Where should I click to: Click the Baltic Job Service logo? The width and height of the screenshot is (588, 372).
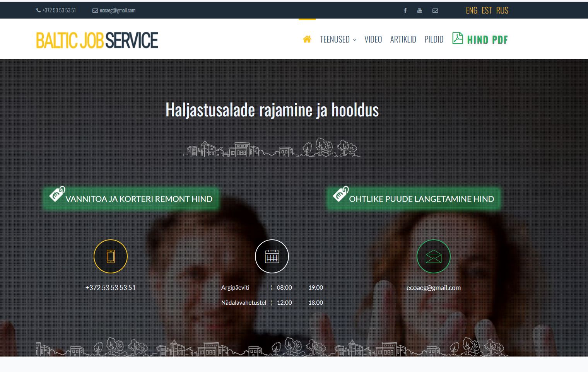[x=97, y=40]
